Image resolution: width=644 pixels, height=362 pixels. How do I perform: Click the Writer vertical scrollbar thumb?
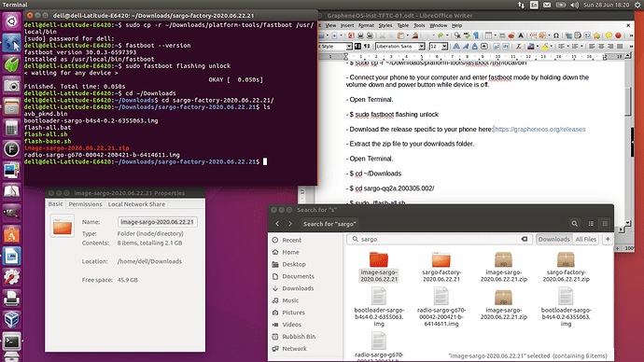coord(627,102)
